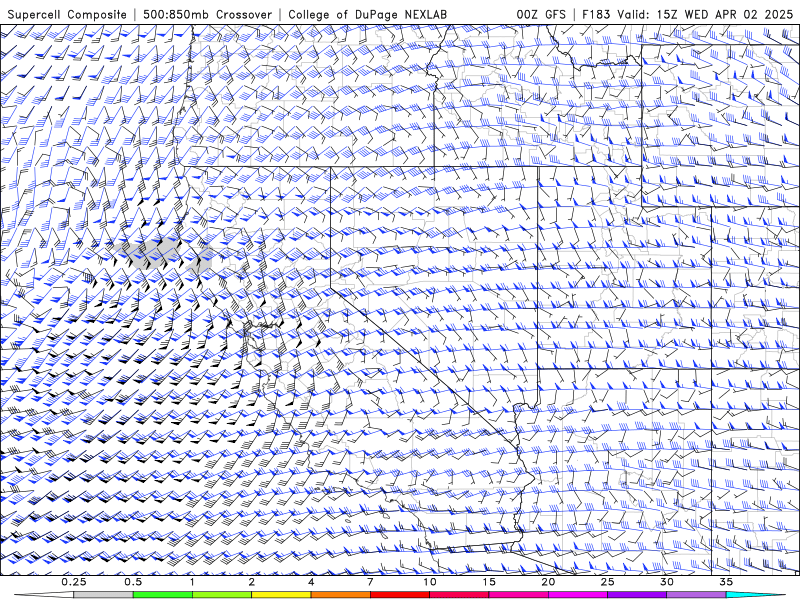
Task: Click the crimson color bar segment after 10
Action: (x=459, y=595)
